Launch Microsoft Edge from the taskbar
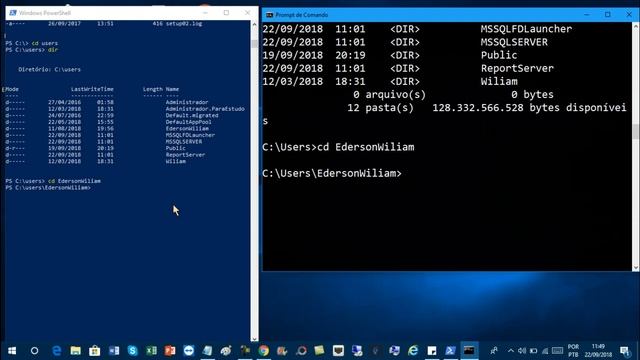Image resolution: width=640 pixels, height=360 pixels. 56,351
